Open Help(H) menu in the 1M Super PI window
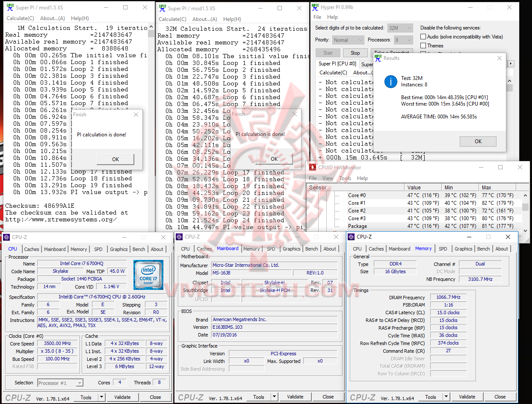The image size is (532, 404). pyautogui.click(x=80, y=18)
